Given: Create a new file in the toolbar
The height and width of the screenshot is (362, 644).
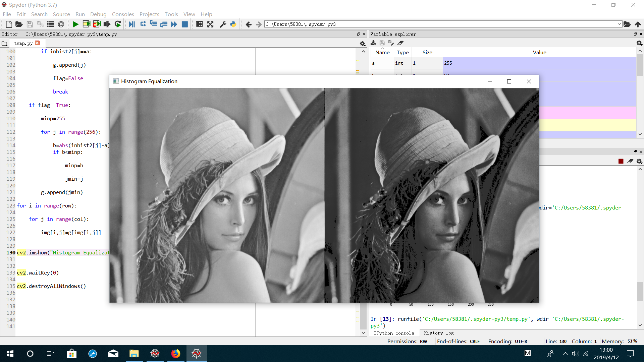Looking at the screenshot, I should [9, 24].
